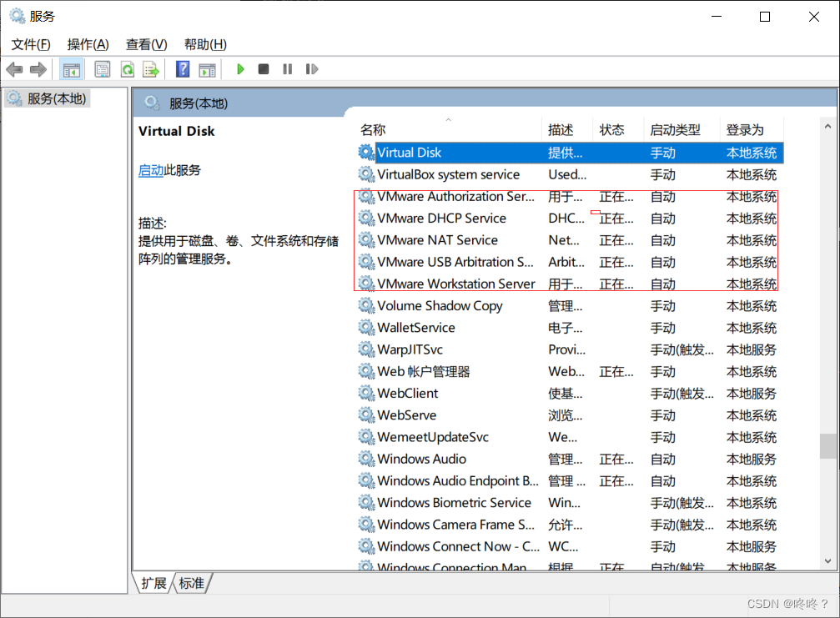Sort by the 登录为 column header
The height and width of the screenshot is (618, 840).
pos(751,129)
